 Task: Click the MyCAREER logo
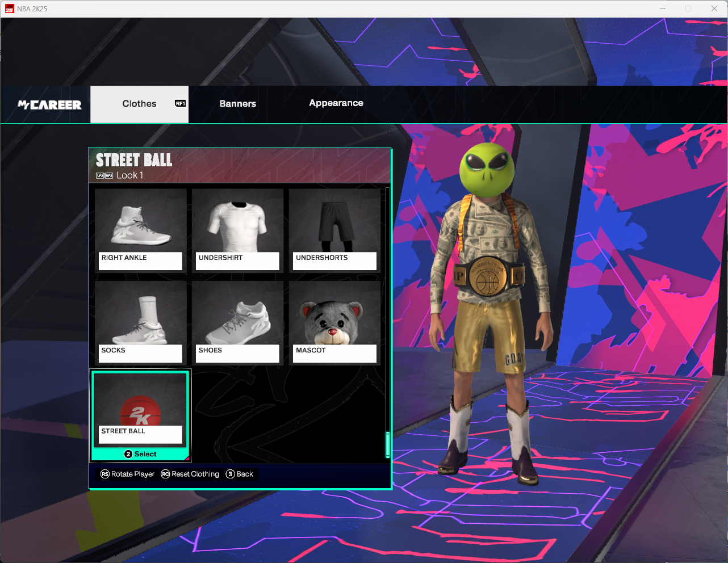49,104
